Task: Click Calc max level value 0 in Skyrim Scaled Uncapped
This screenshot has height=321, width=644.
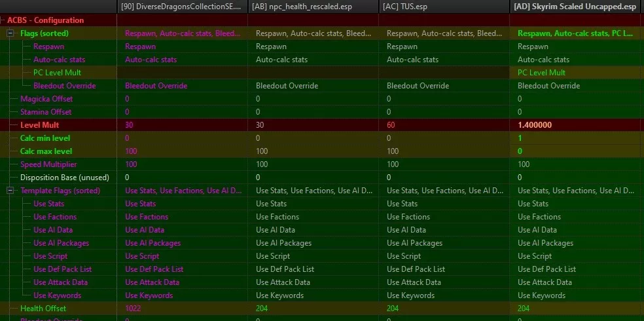Action: (520, 151)
